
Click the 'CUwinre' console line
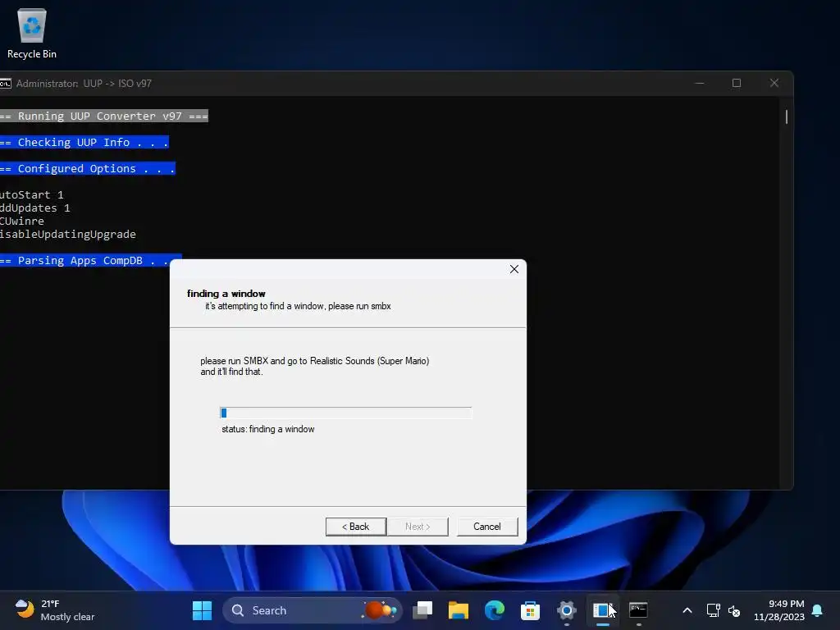[x=22, y=221]
